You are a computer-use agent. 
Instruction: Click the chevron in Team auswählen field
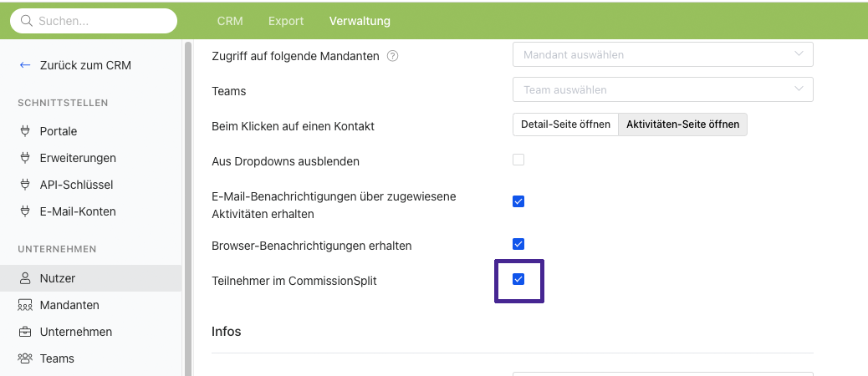pos(799,89)
